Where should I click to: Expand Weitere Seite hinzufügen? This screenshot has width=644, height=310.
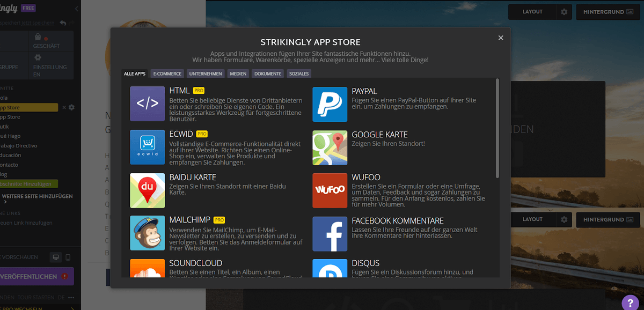[x=36, y=199]
